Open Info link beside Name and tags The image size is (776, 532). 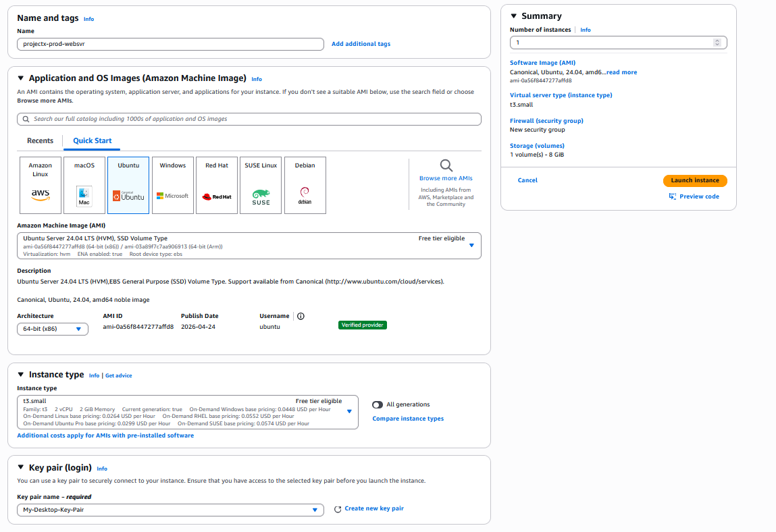pyautogui.click(x=88, y=20)
